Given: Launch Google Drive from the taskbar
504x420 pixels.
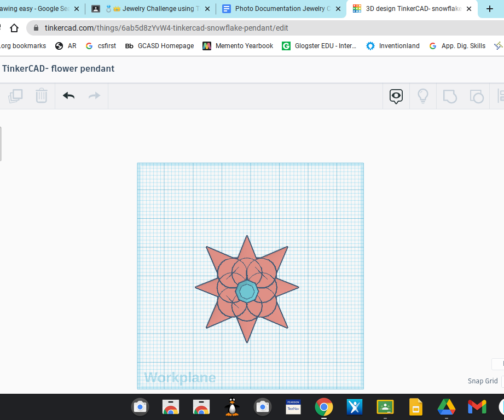Looking at the screenshot, I should point(446,407).
